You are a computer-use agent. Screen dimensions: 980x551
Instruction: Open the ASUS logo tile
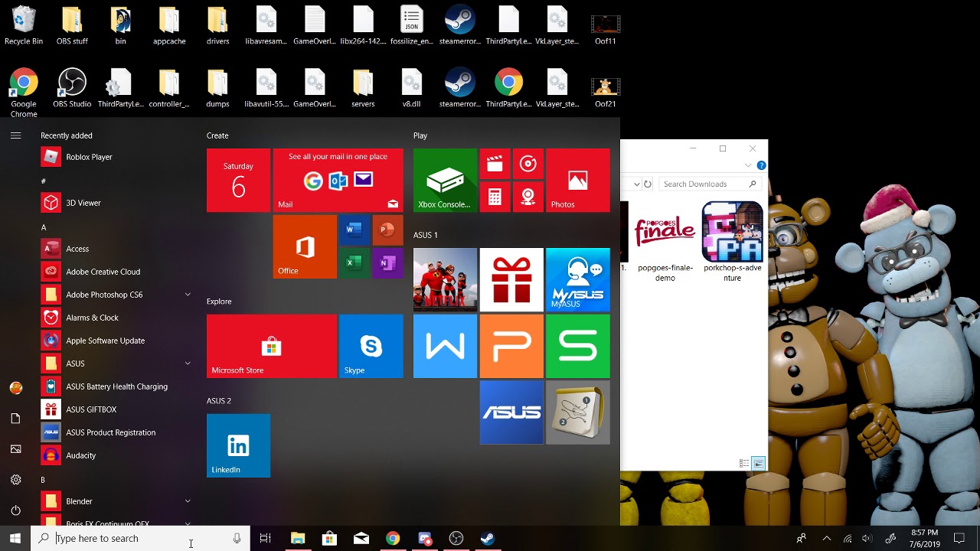tap(511, 412)
